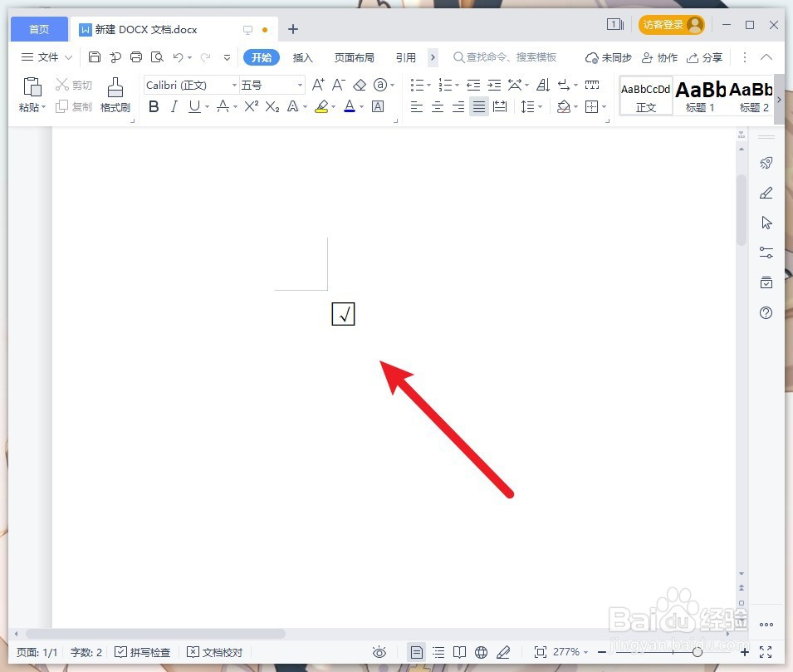Click distributed alignment icon
This screenshot has width=793, height=672.
[x=500, y=107]
